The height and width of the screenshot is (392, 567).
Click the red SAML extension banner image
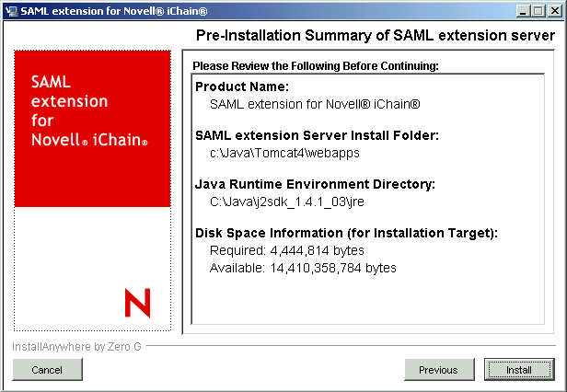point(93,129)
